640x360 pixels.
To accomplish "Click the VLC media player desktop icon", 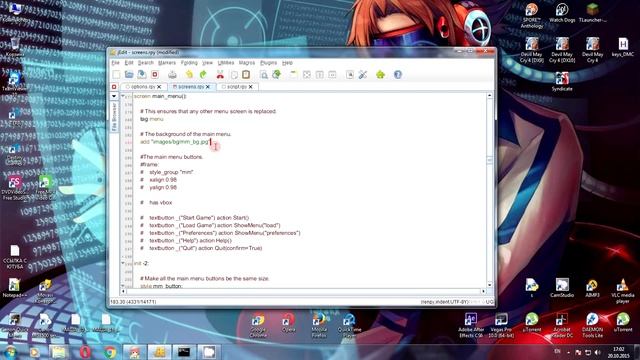I will 622,291.
